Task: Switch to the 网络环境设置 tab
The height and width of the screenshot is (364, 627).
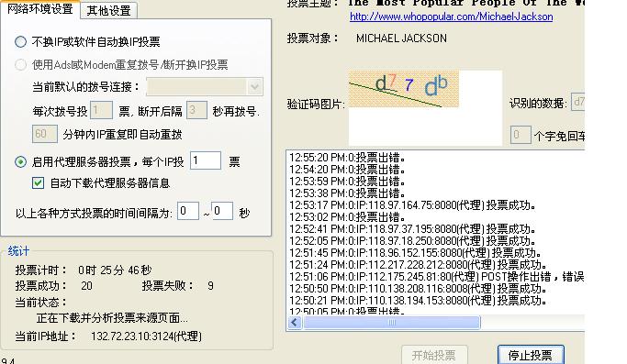Action: (40, 9)
